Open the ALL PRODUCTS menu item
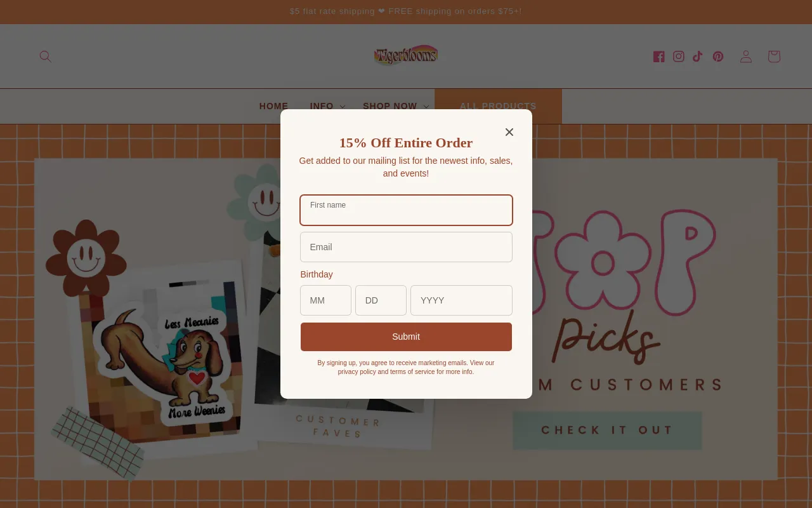 click(498, 106)
